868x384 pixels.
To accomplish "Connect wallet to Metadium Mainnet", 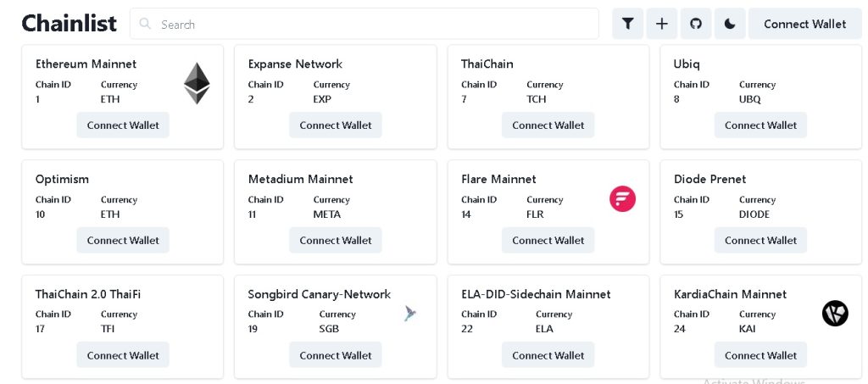I will tap(336, 241).
